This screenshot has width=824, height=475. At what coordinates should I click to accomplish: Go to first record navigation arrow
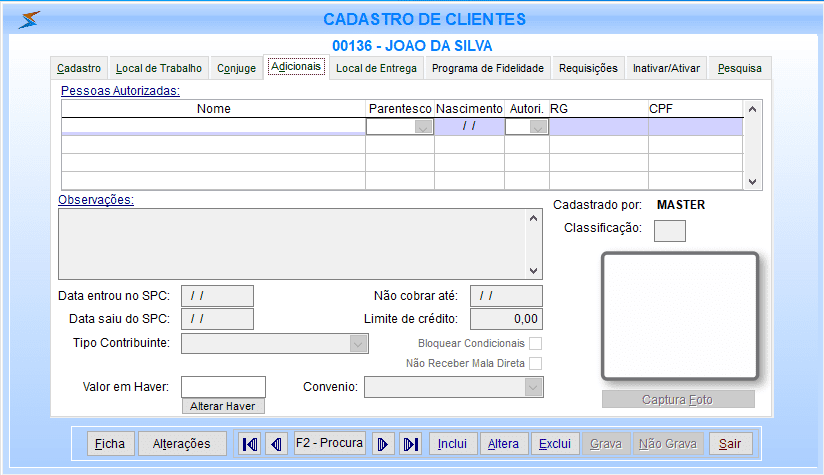coord(250,444)
